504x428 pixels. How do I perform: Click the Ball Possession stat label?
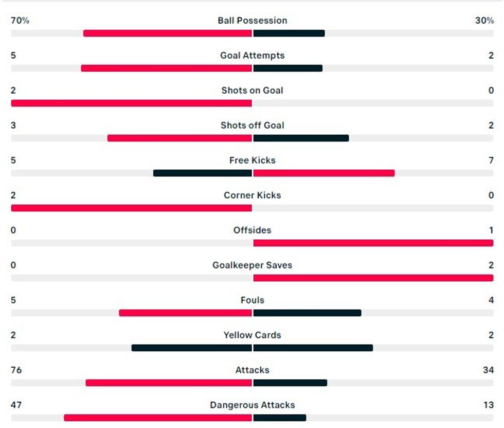252,21
